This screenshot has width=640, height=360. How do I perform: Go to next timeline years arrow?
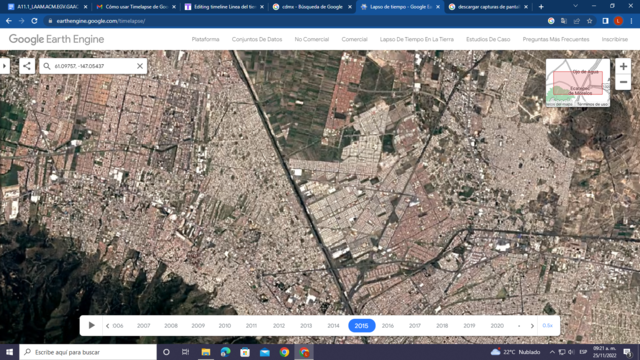(532, 326)
